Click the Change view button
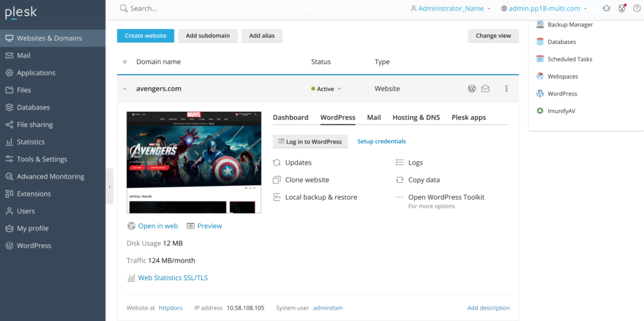 point(493,36)
